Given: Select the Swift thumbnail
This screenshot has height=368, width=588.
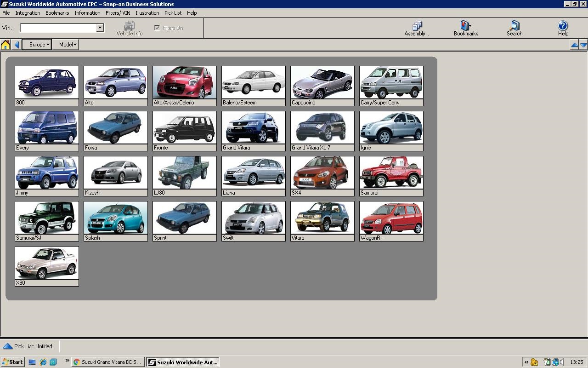Looking at the screenshot, I should tap(254, 221).
